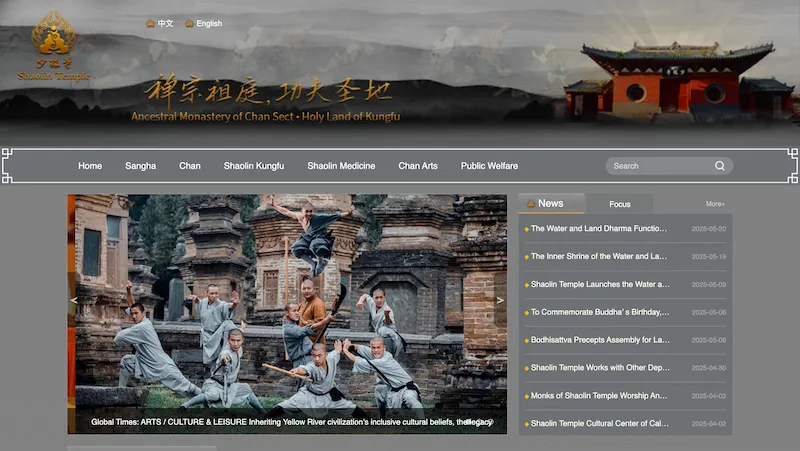Viewport: 800px width, 451px height.
Task: Open news 'To Commemorate Buddha's Birthday,...'
Action: pyautogui.click(x=599, y=312)
